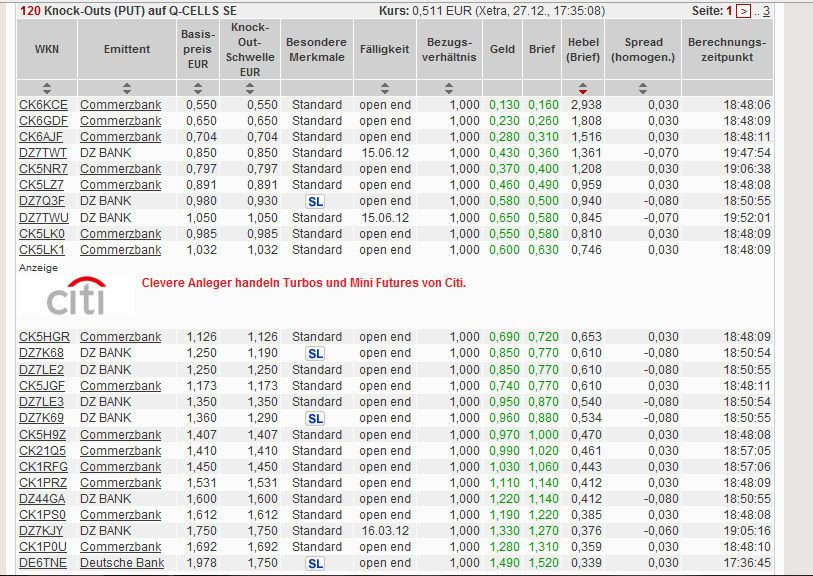Open Deutsche Bank issuer link
This screenshot has height=576, width=813.
point(122,563)
